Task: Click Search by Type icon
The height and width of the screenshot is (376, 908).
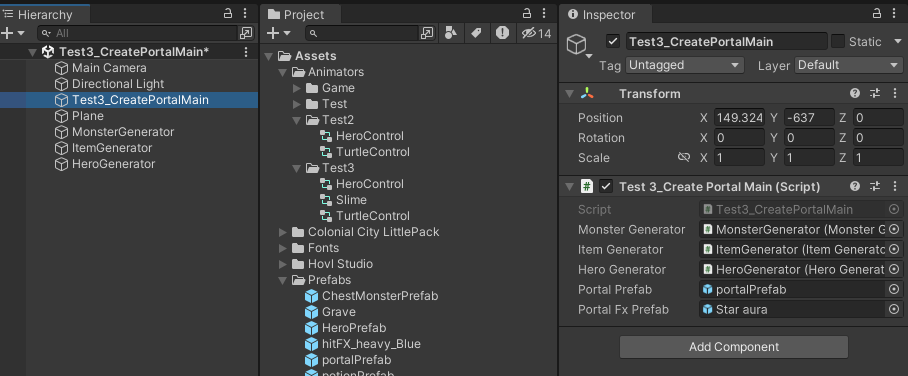Action: click(x=451, y=33)
